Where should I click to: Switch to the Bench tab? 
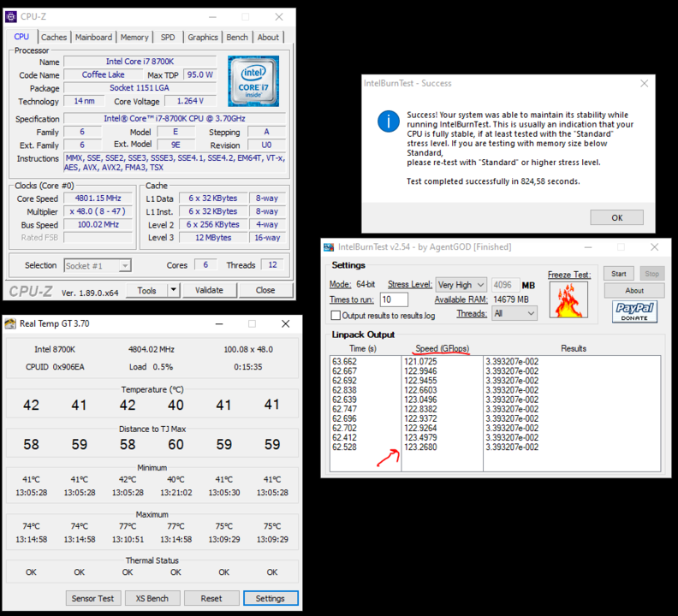tap(237, 37)
